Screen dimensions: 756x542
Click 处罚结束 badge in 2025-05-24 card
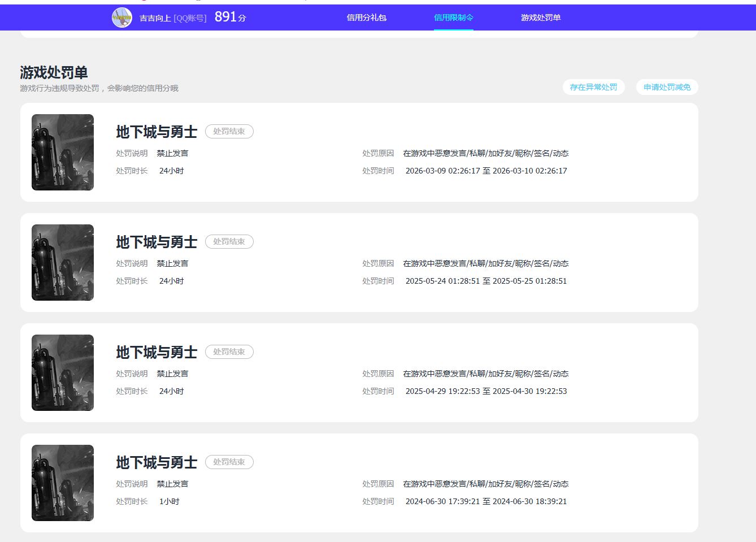tap(229, 241)
